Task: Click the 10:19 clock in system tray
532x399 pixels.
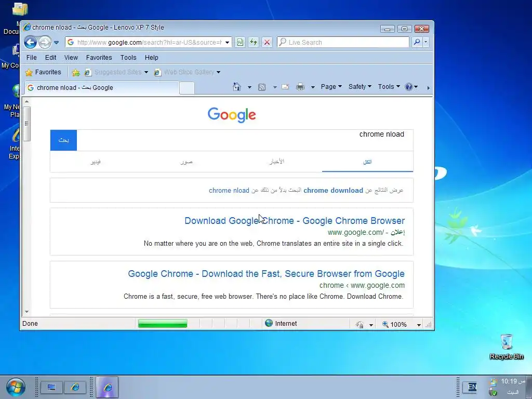Action: click(x=513, y=381)
